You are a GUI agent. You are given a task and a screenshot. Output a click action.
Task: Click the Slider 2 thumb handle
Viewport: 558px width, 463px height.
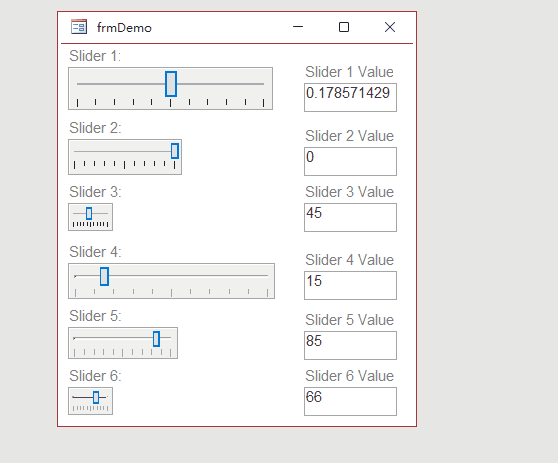175,151
